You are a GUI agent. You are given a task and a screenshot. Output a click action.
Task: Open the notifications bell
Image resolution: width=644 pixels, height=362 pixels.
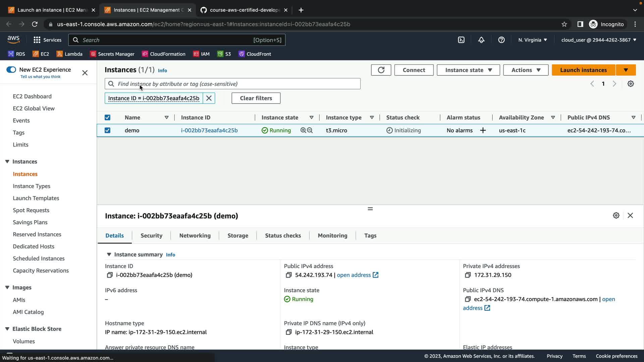pyautogui.click(x=481, y=40)
